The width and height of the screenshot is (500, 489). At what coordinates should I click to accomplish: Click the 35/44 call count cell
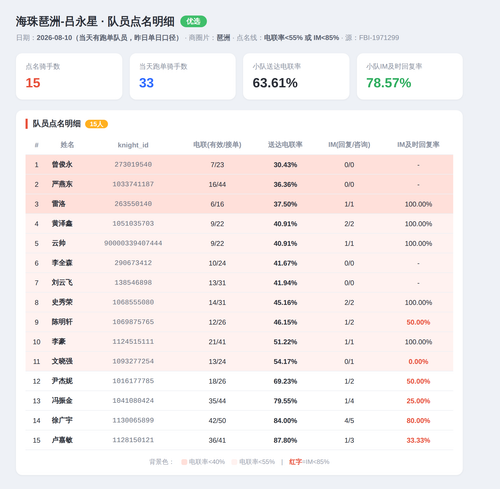217,401
